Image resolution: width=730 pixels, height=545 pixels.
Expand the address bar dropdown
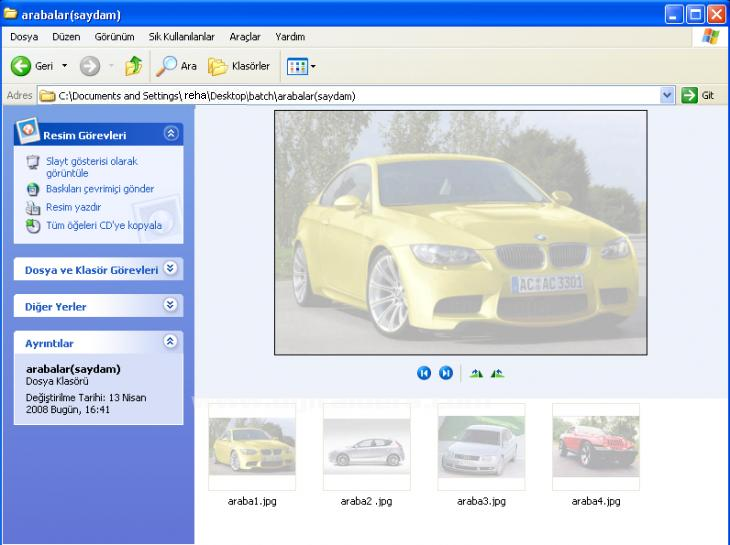pyautogui.click(x=667, y=95)
